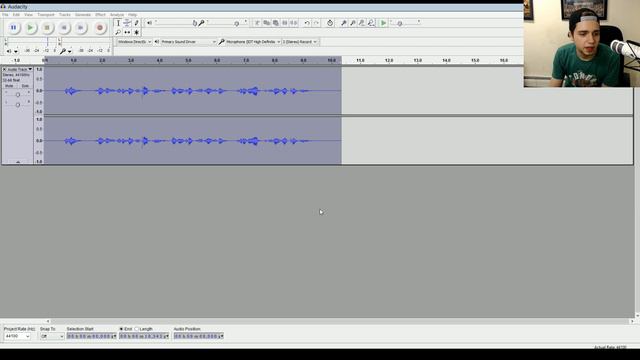Click the input volume slider
Viewport: 640px width, 360px height.
227,23
